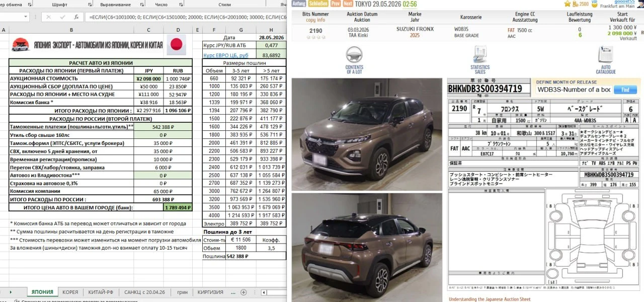Select the Стоим-ть value € 11 506
644x302 pixels.
240,240
